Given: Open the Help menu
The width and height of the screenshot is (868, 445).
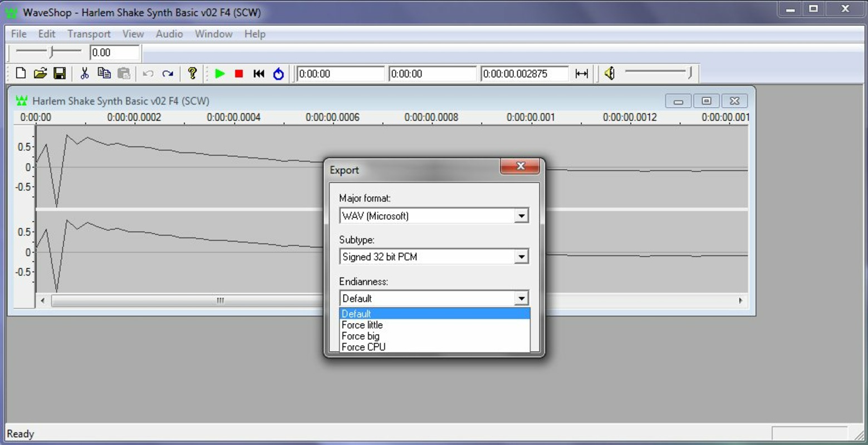Looking at the screenshot, I should 255,34.
